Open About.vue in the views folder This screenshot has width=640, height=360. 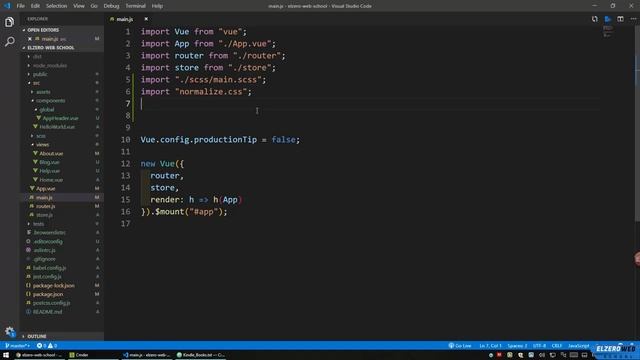point(51,153)
